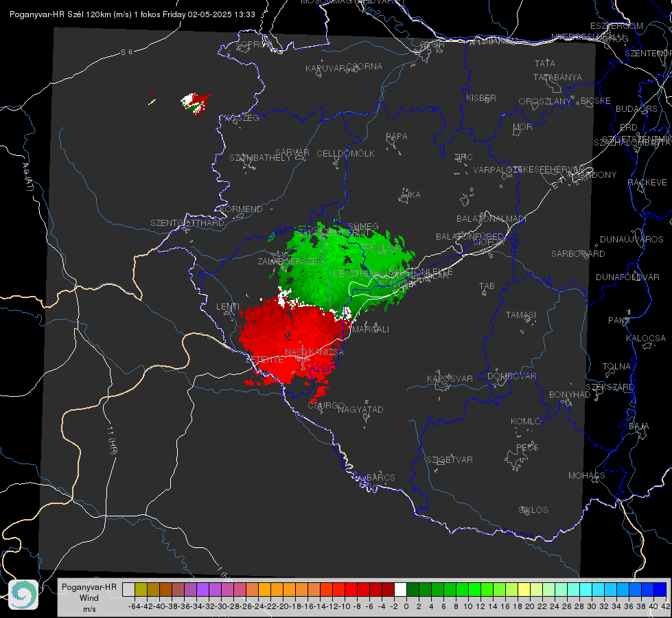Click the ZIRC town label
The width and height of the screenshot is (672, 618).
tap(463, 157)
